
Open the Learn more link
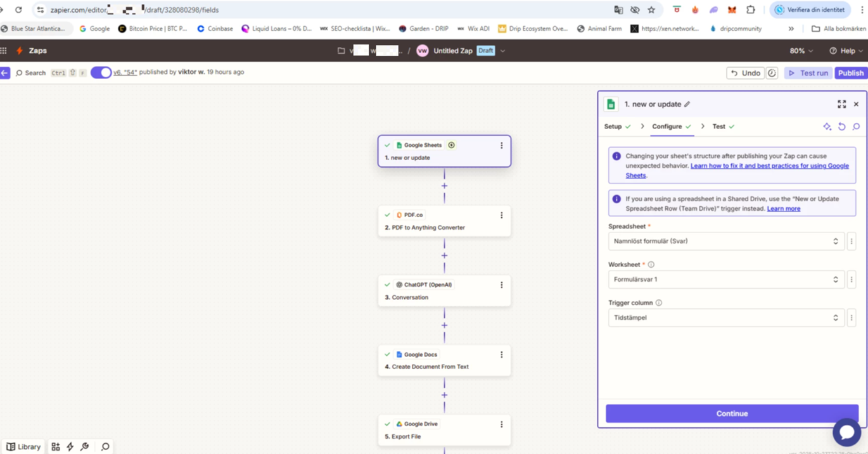click(x=783, y=208)
